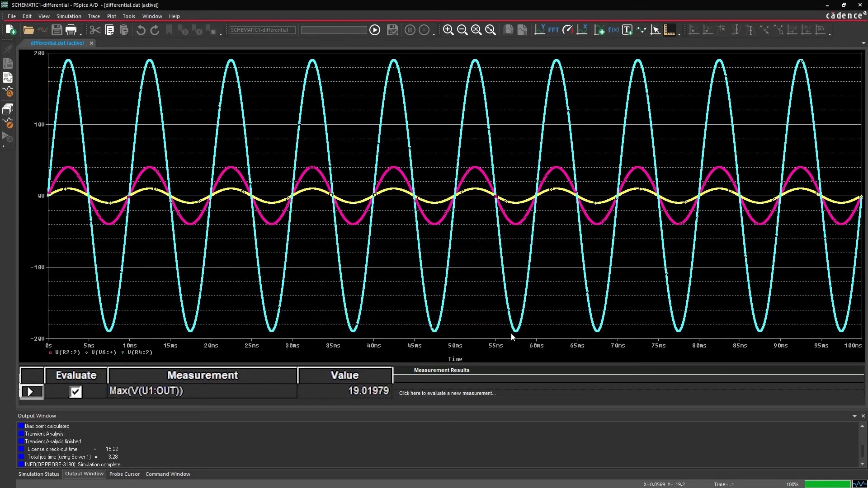
Task: Click the measurement row arrow button
Action: pos(31,392)
